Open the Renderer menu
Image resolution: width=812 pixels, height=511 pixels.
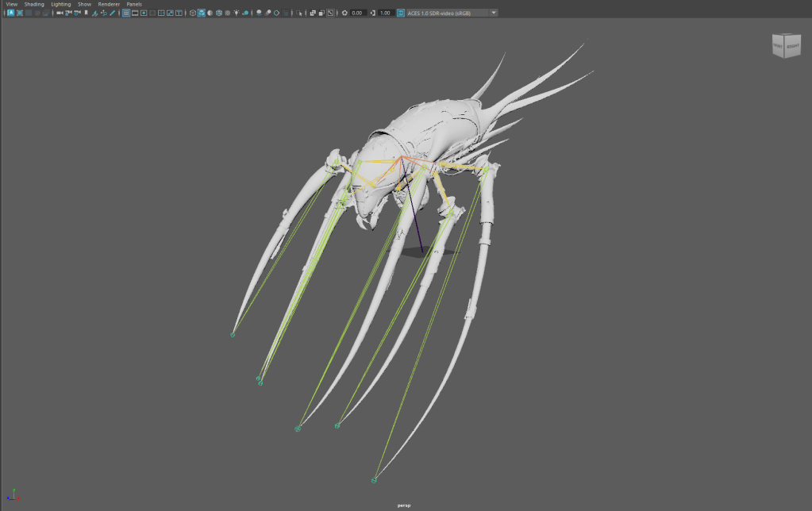click(x=109, y=4)
